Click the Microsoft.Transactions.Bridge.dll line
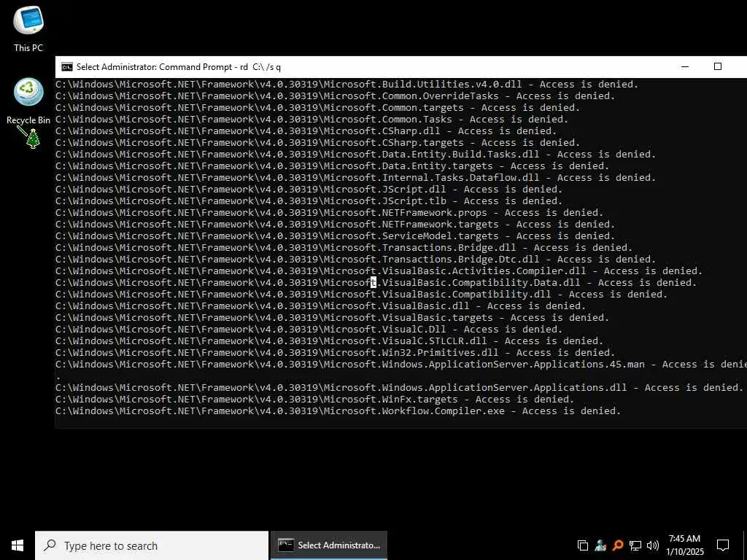This screenshot has height=560, width=747. pyautogui.click(x=344, y=248)
